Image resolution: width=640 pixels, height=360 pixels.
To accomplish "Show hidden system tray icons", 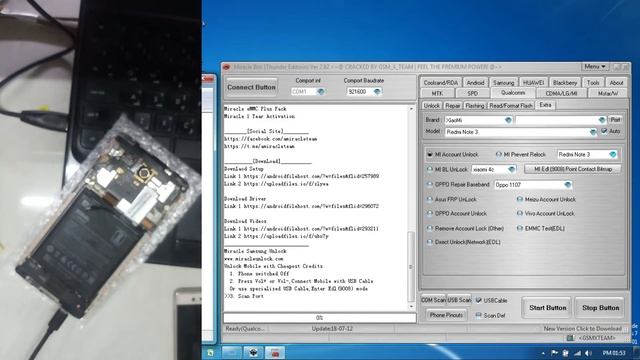I will tap(543, 353).
